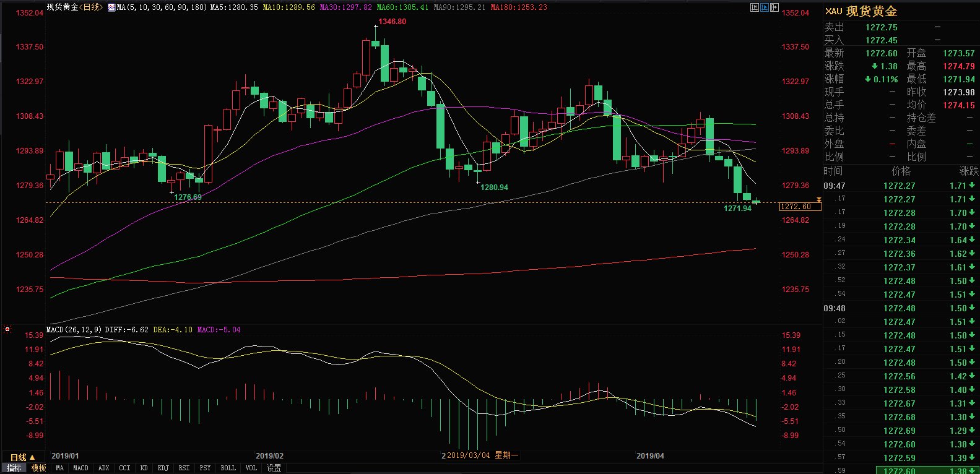The height and width of the screenshot is (474, 980).
Task: Click the MA indicator chart icon
Action: (x=111, y=7)
